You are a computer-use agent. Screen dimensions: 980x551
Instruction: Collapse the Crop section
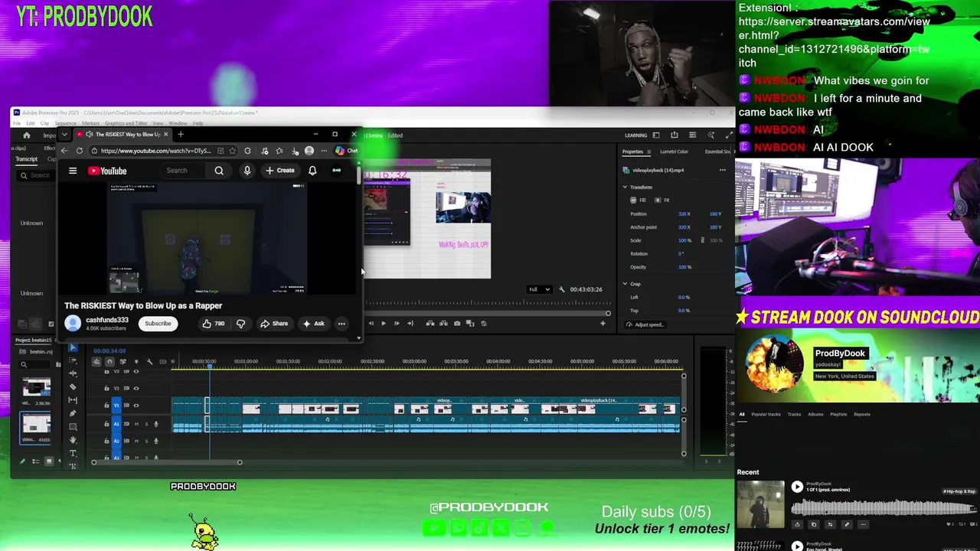point(625,284)
